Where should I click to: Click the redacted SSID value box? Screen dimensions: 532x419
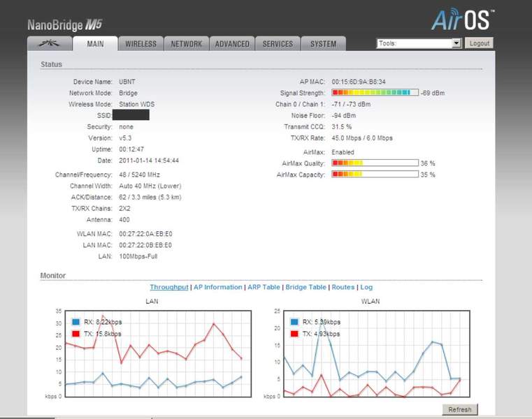pyautogui.click(x=131, y=115)
